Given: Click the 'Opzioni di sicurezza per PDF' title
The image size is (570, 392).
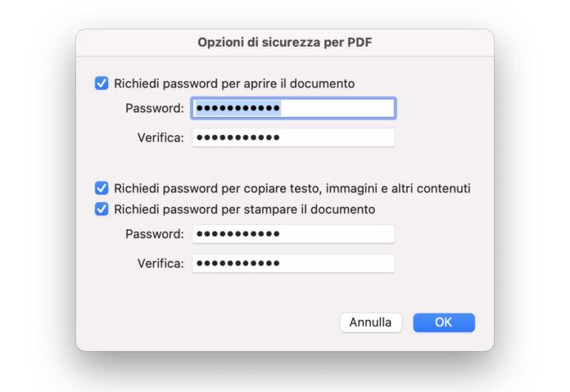Looking at the screenshot, I should [285, 42].
